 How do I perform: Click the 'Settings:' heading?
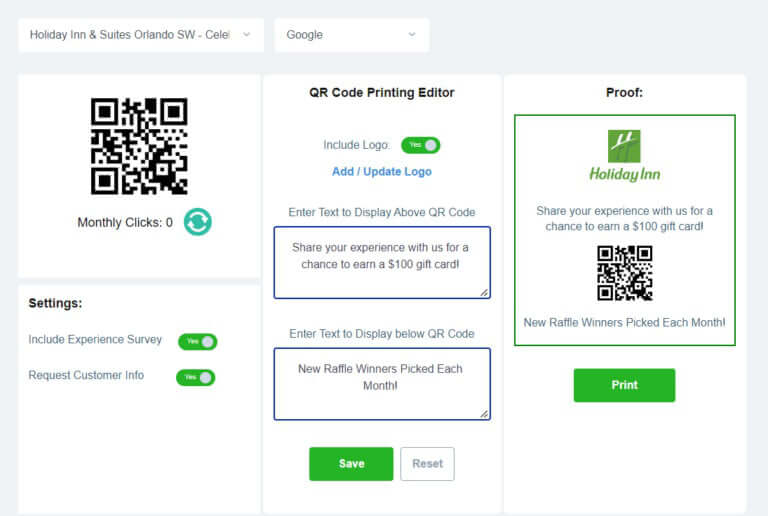55,303
